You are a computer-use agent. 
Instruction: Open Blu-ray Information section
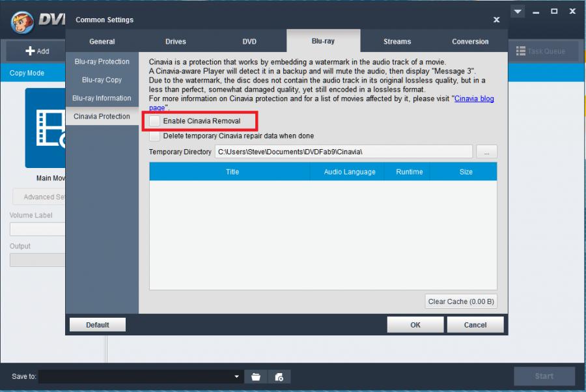click(x=102, y=98)
